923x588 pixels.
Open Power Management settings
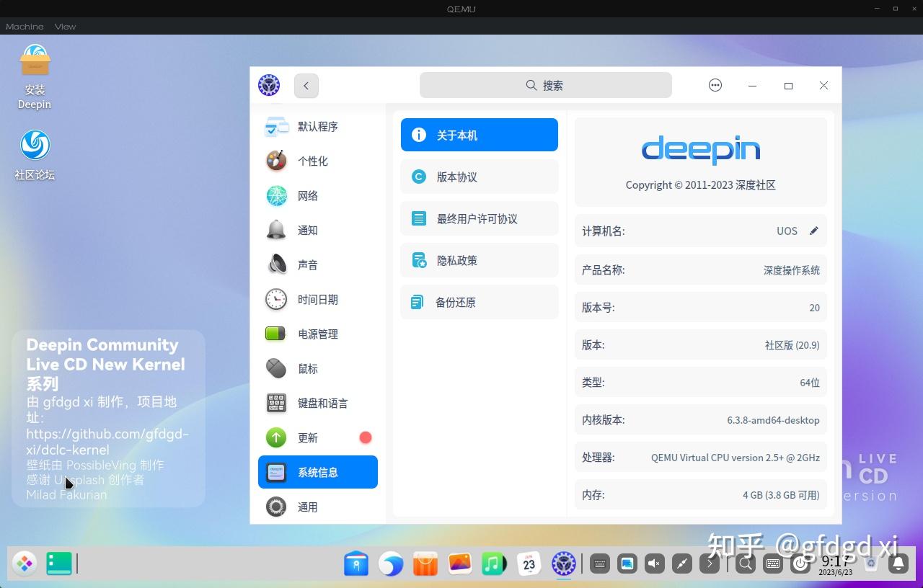pyautogui.click(x=318, y=334)
